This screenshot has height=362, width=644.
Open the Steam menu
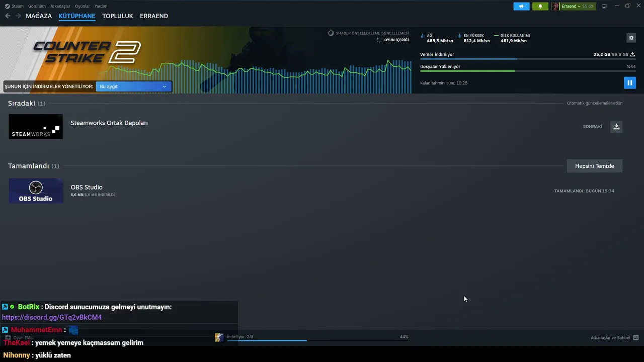tap(18, 6)
